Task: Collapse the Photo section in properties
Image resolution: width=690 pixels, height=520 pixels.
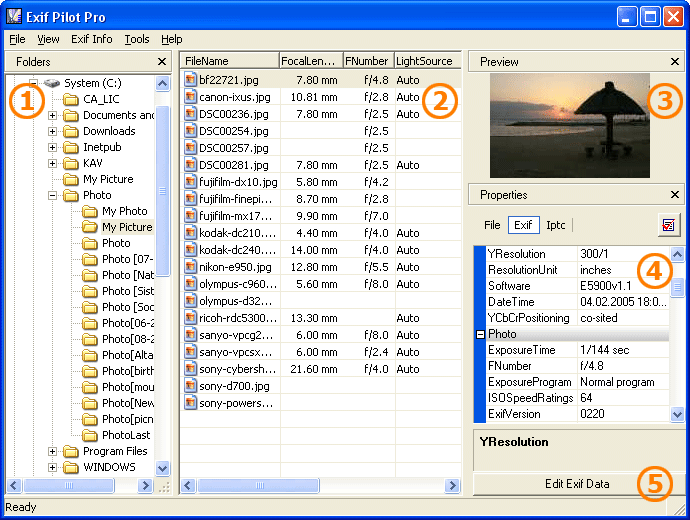Action: click(x=480, y=335)
